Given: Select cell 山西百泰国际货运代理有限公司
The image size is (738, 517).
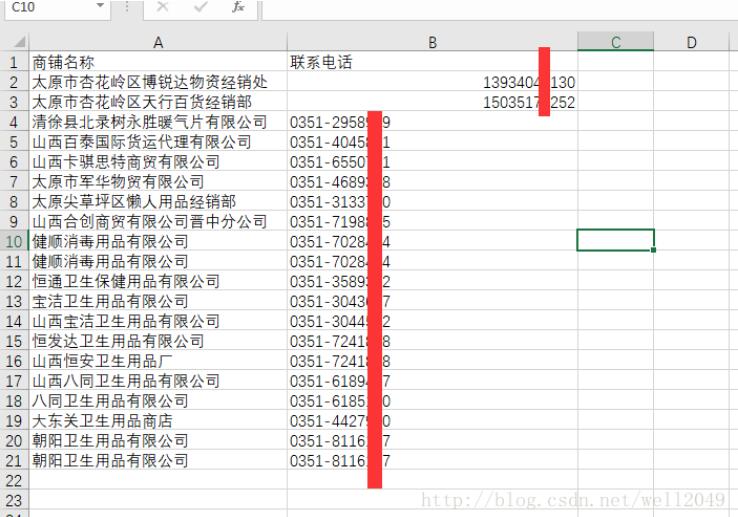Looking at the screenshot, I should 158,142.
